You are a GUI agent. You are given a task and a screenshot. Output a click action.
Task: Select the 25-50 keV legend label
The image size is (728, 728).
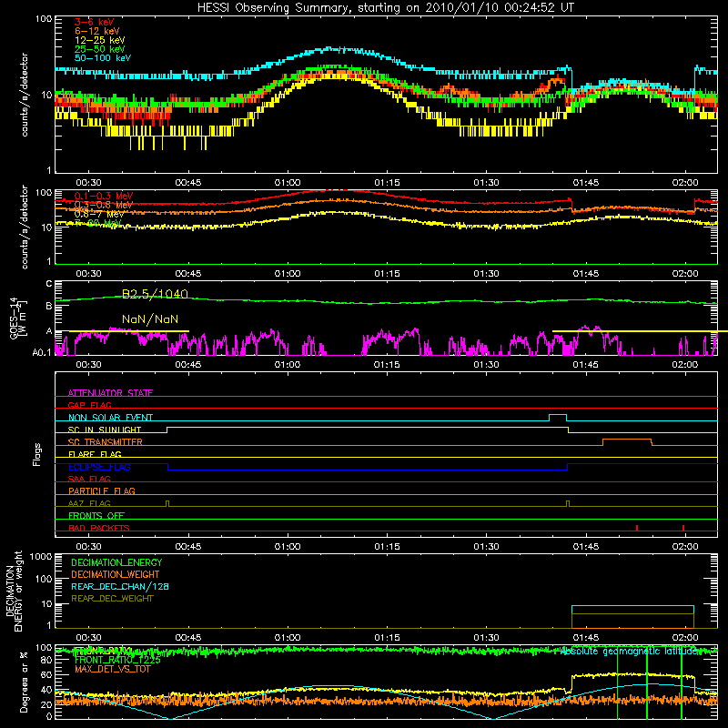[100, 49]
